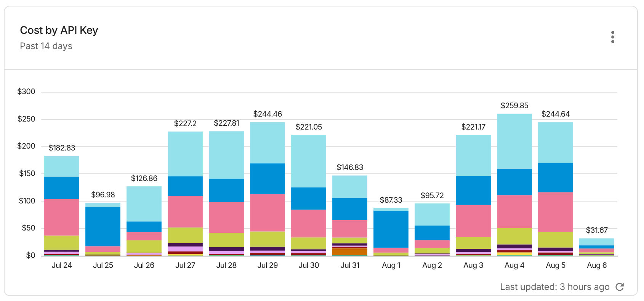Image resolution: width=644 pixels, height=301 pixels.
Task: Open the three-dot options menu
Action: (613, 37)
